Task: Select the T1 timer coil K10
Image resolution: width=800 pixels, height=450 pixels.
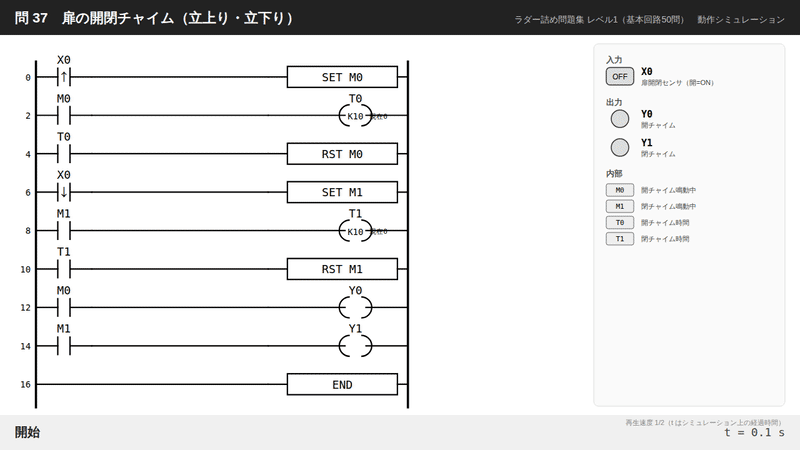Action: tap(355, 231)
